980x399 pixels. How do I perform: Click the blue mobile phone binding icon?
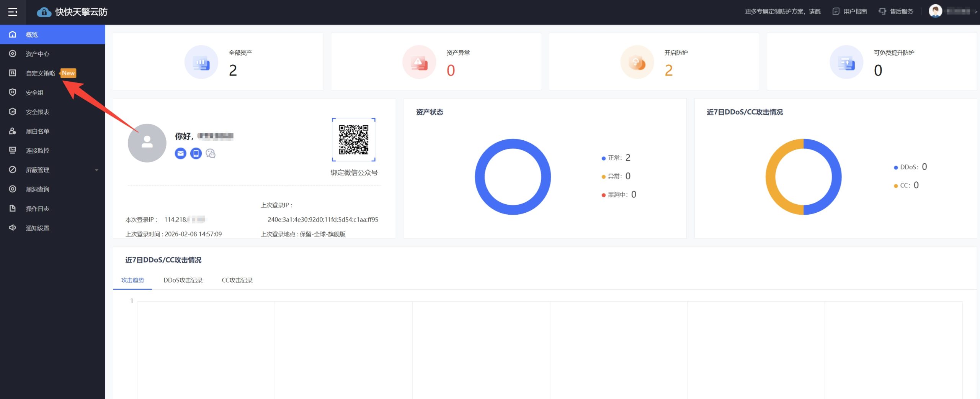[196, 154]
